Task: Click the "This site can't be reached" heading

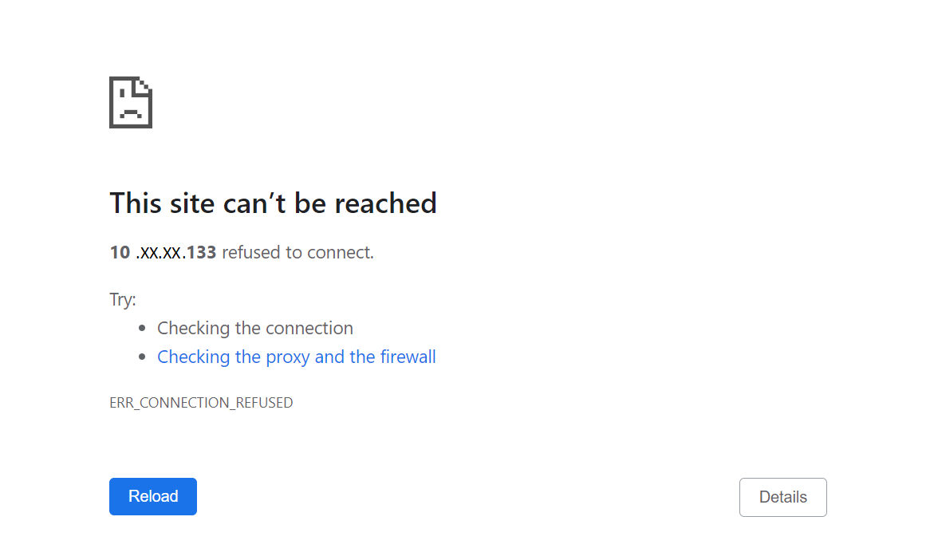Action: 273,203
